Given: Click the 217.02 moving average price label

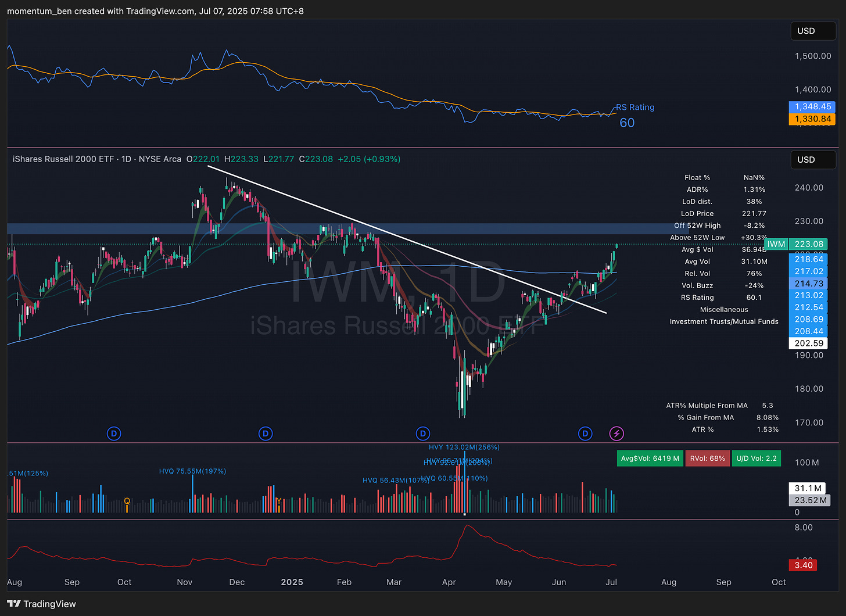Looking at the screenshot, I should pyautogui.click(x=809, y=271).
